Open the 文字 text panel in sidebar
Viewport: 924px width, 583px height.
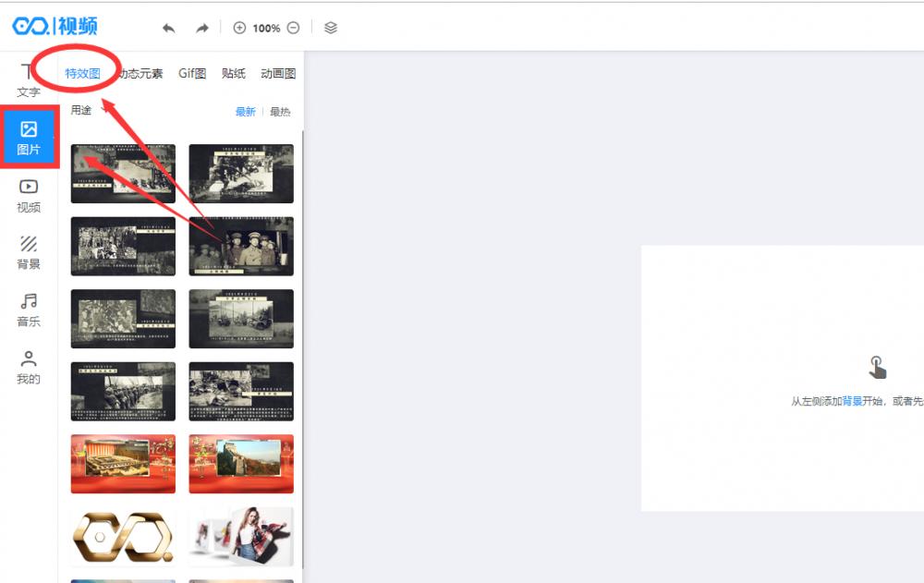[x=29, y=81]
